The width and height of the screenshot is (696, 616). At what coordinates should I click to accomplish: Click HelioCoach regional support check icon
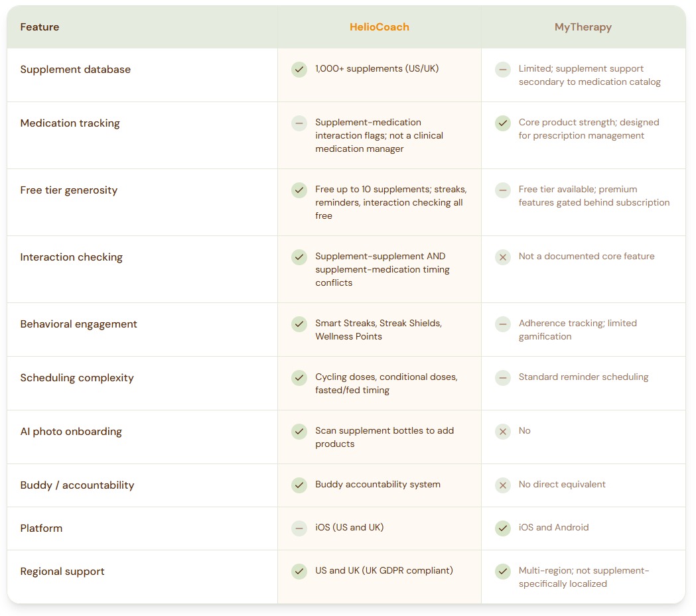(299, 572)
